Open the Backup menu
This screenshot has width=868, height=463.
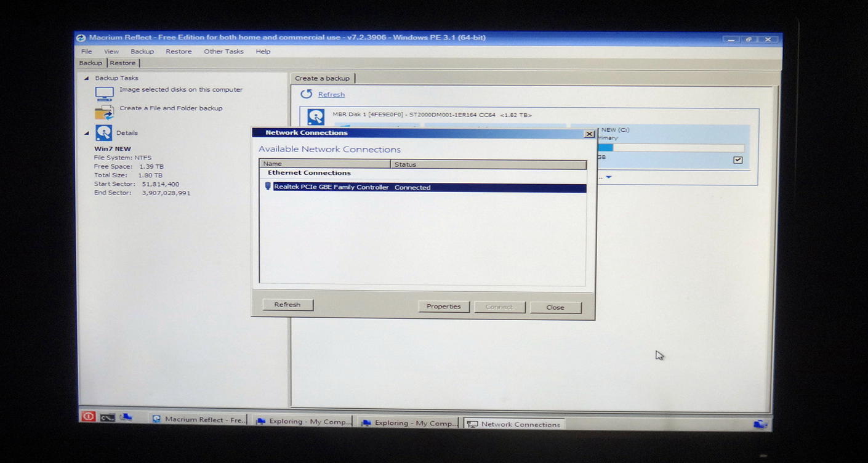pos(142,52)
